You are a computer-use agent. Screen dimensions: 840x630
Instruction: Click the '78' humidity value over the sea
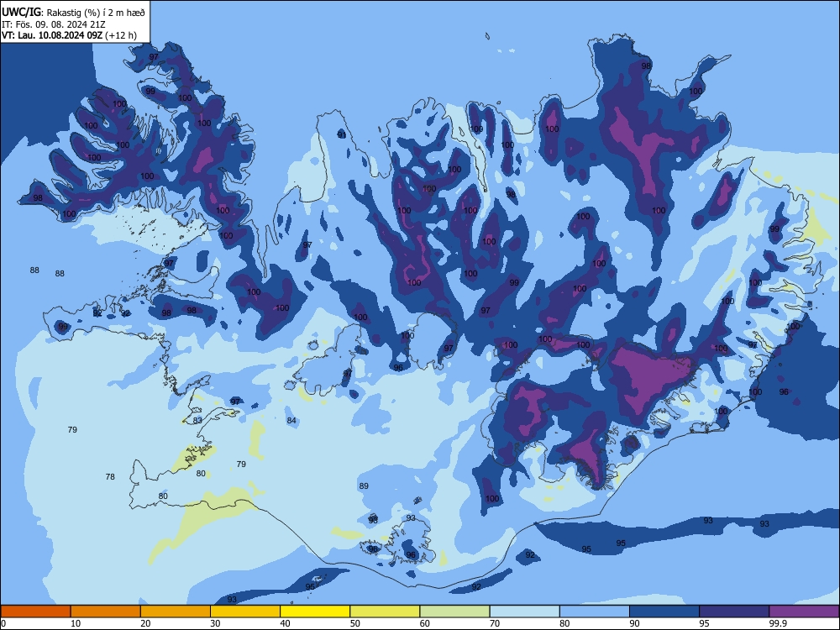coord(110,476)
